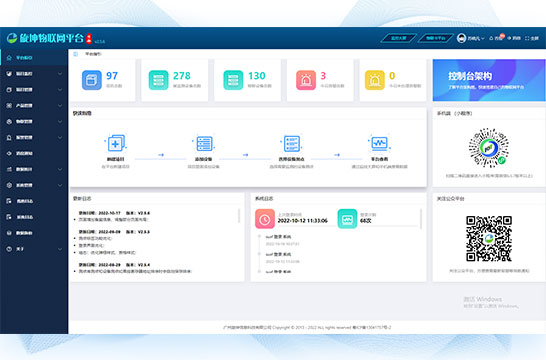The width and height of the screenshot is (546, 360).
Task: Click the fullscreen 全屏 icon in header
Action: click(x=527, y=38)
